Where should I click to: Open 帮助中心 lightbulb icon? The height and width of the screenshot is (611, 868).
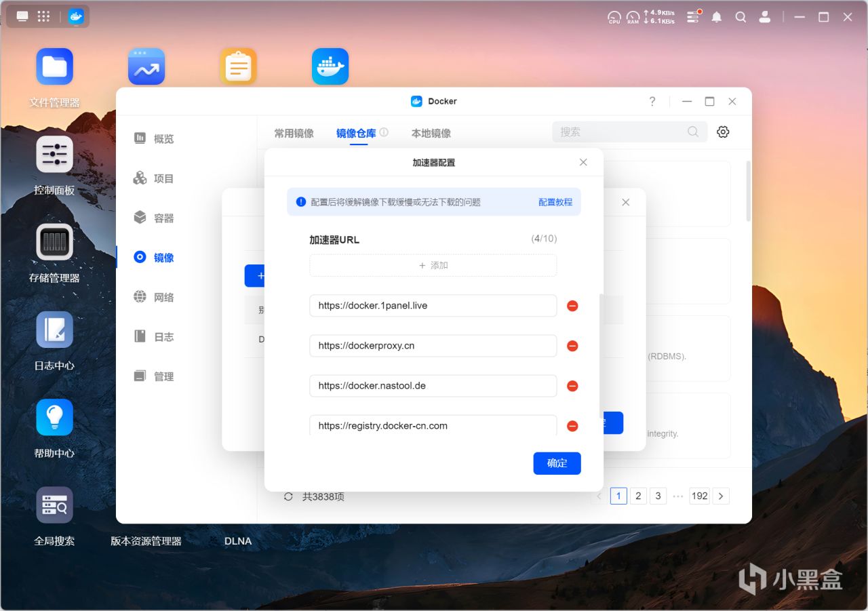pyautogui.click(x=54, y=417)
